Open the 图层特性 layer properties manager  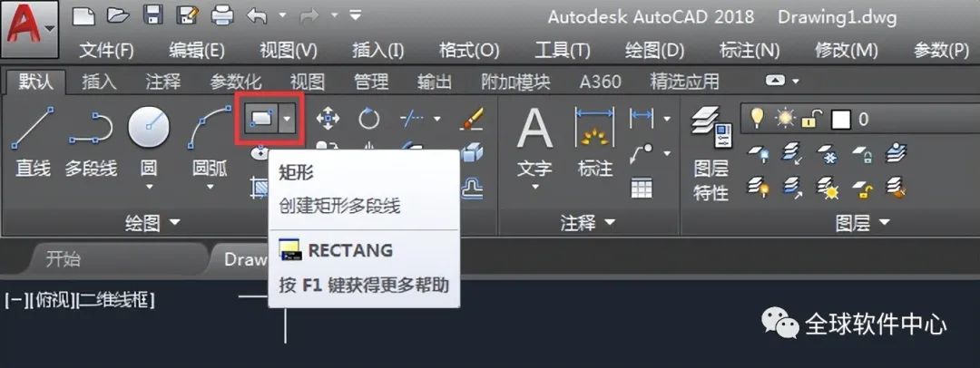[711, 152]
